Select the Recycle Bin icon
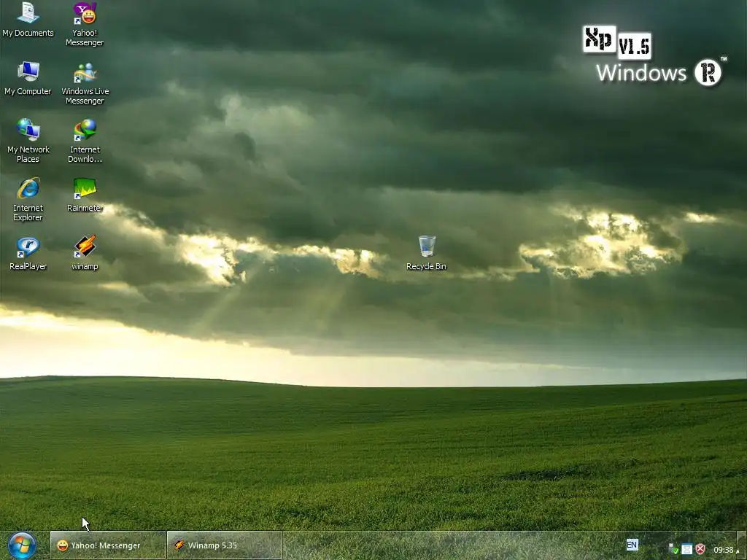This screenshot has width=747, height=560. pyautogui.click(x=426, y=253)
